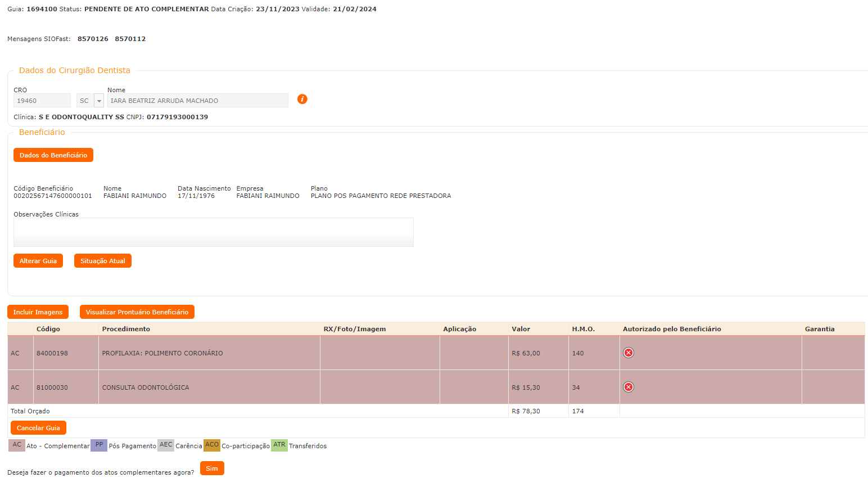Click SIOFast message 8570112

[x=130, y=39]
